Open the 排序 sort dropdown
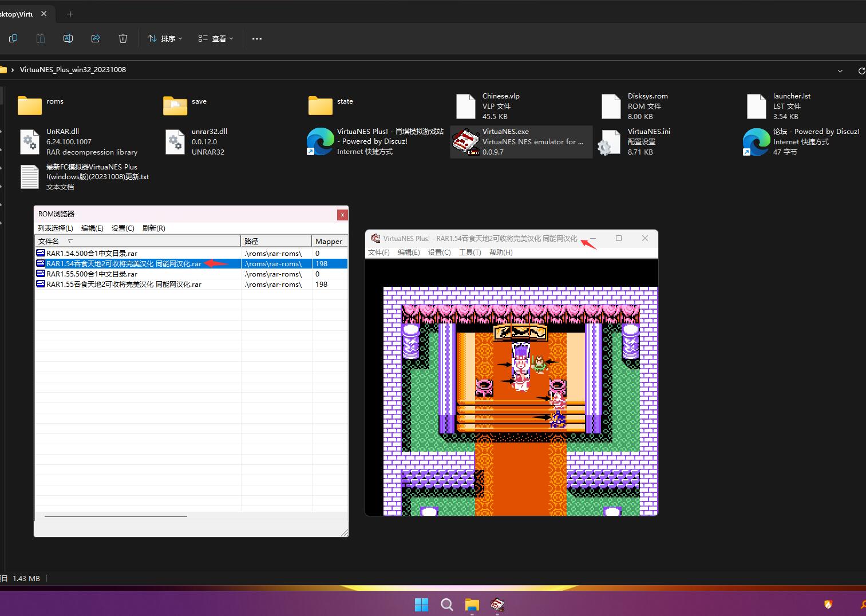Image resolution: width=866 pixels, height=616 pixels. point(165,38)
